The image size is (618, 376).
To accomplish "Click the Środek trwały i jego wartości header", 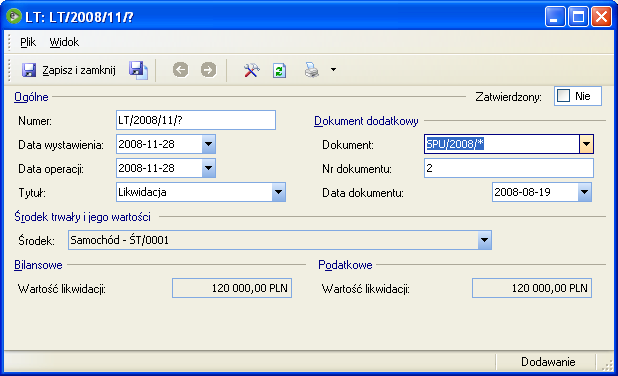I will 82,217.
